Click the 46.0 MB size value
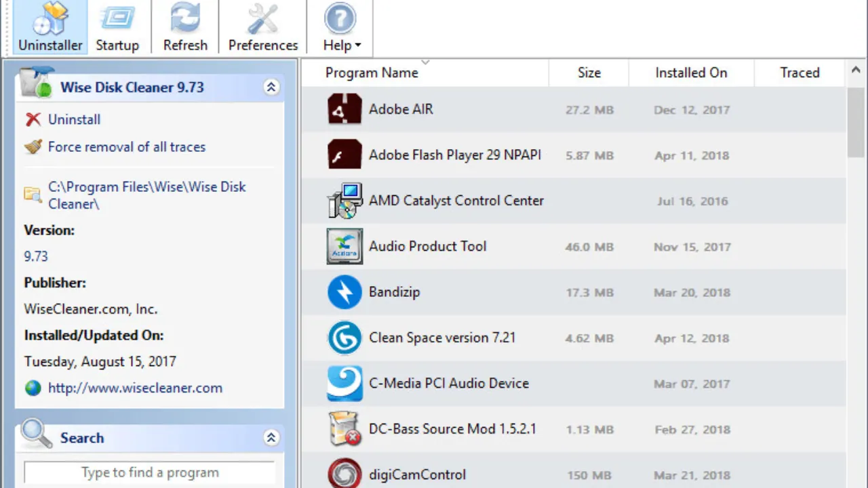 click(x=589, y=247)
